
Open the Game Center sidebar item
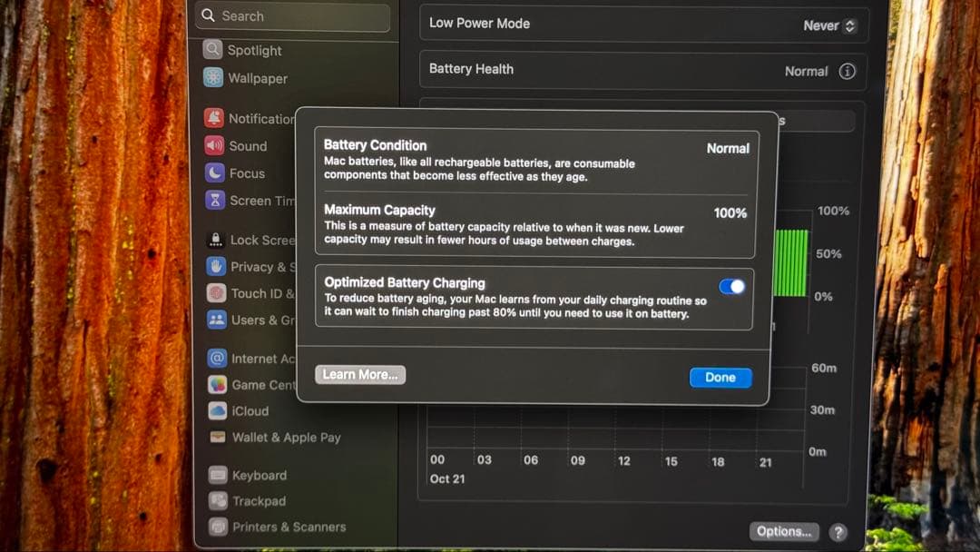point(262,385)
